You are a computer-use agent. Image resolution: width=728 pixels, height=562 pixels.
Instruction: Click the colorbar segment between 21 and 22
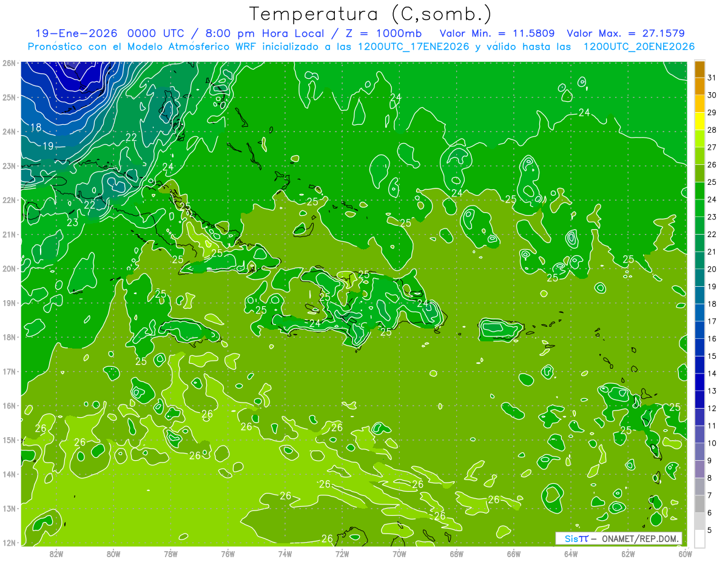click(x=699, y=243)
